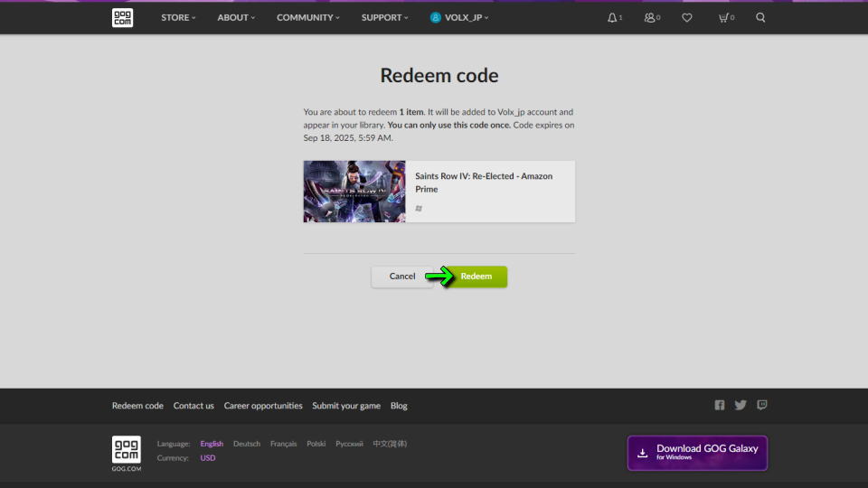This screenshot has height=488, width=868.
Task: Open GOG Twitter page icon
Action: click(x=741, y=405)
